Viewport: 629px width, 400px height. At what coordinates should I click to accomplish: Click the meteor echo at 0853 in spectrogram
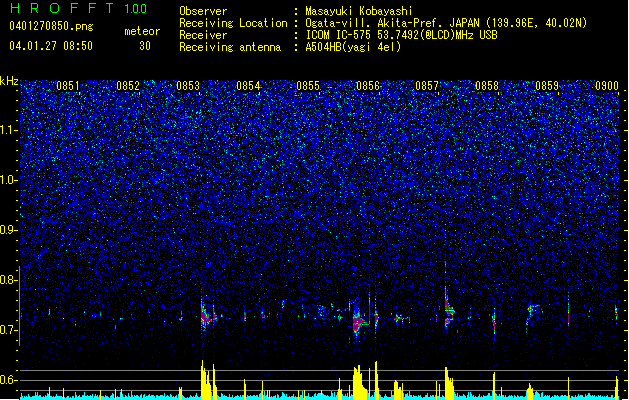[207, 315]
